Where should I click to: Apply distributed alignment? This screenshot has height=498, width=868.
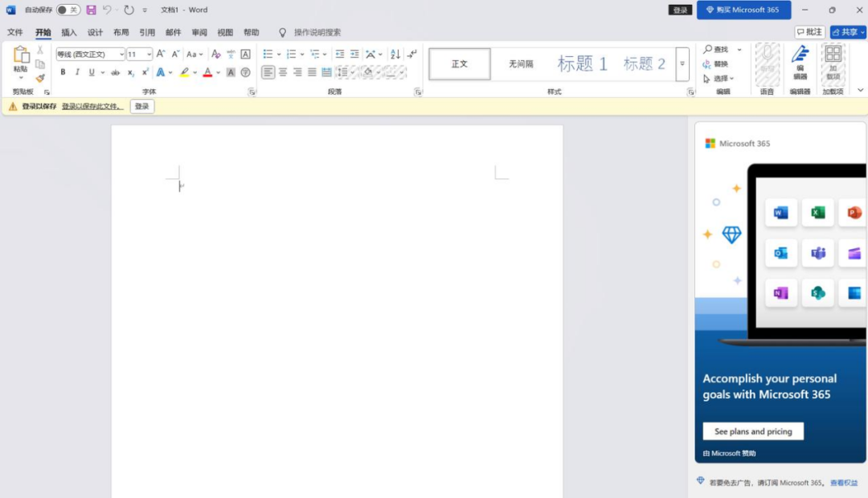(x=326, y=72)
